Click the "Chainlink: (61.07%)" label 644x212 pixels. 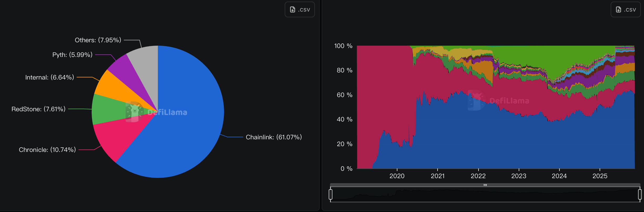point(274,137)
